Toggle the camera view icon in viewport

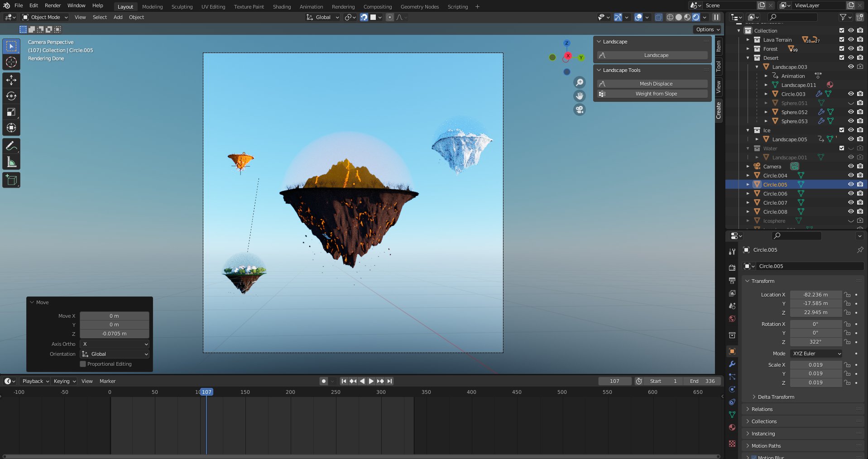pyautogui.click(x=580, y=110)
